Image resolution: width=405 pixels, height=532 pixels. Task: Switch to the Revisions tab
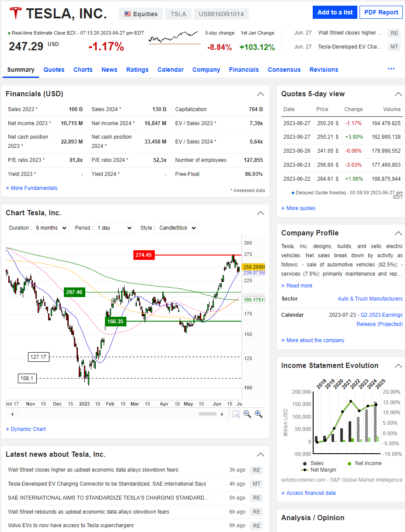pos(324,70)
